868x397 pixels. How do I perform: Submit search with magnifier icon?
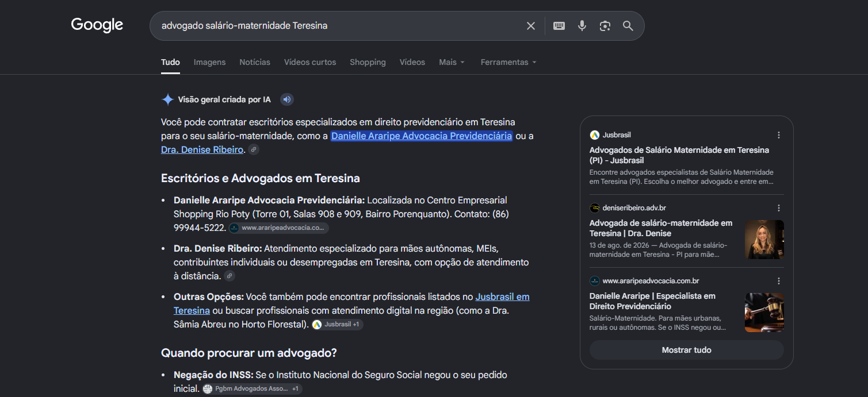628,26
